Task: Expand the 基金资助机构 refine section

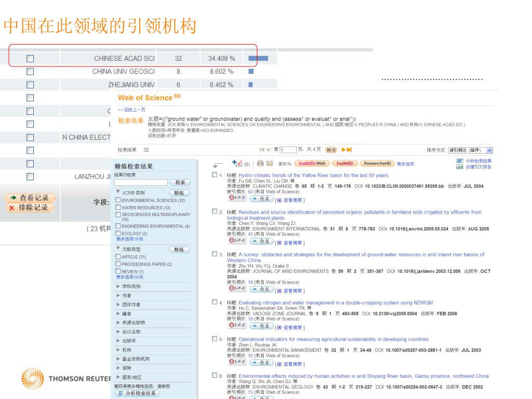Action: 118,358
